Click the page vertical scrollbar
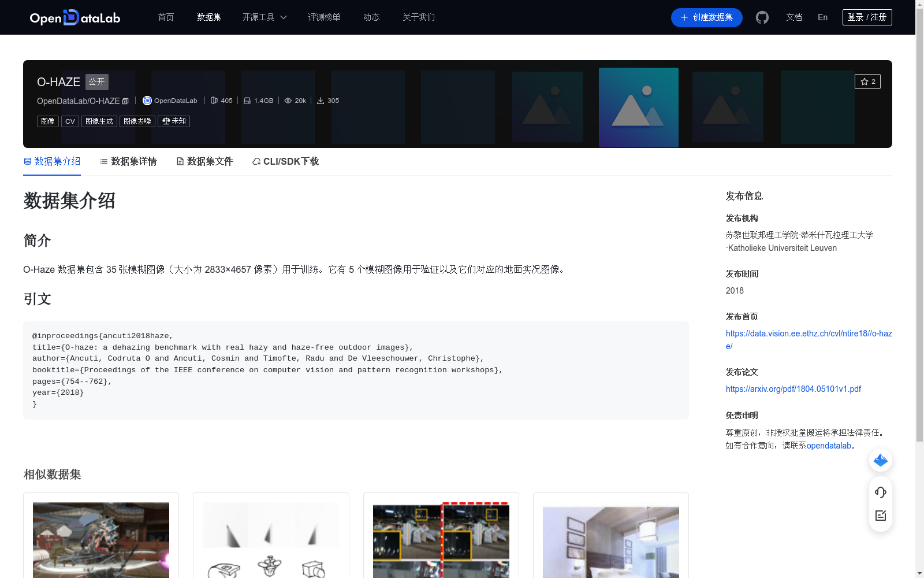The width and height of the screenshot is (924, 578). (919, 225)
